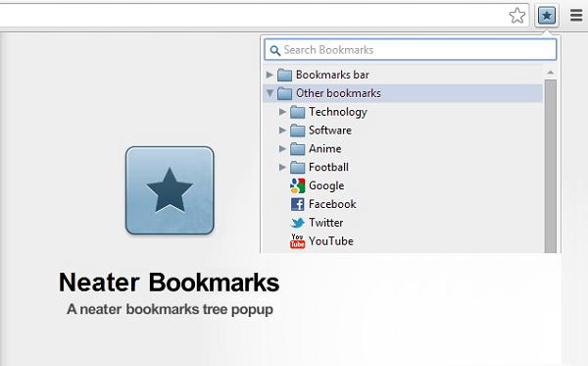Screen dimensions: 588x366
Task: Open the Facebook bookmark icon
Action: 297,204
